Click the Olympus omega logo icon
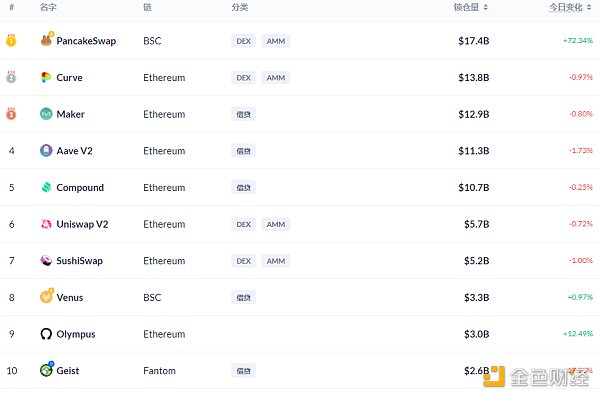 (x=46, y=334)
